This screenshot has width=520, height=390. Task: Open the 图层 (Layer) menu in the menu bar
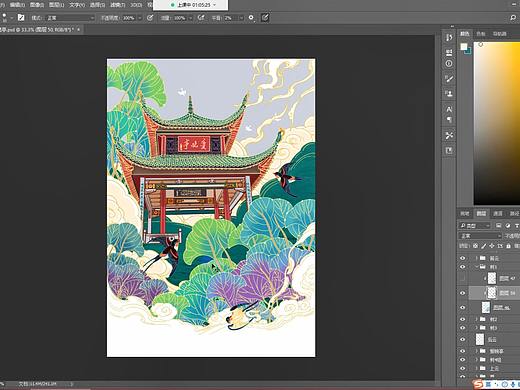pyautogui.click(x=56, y=5)
